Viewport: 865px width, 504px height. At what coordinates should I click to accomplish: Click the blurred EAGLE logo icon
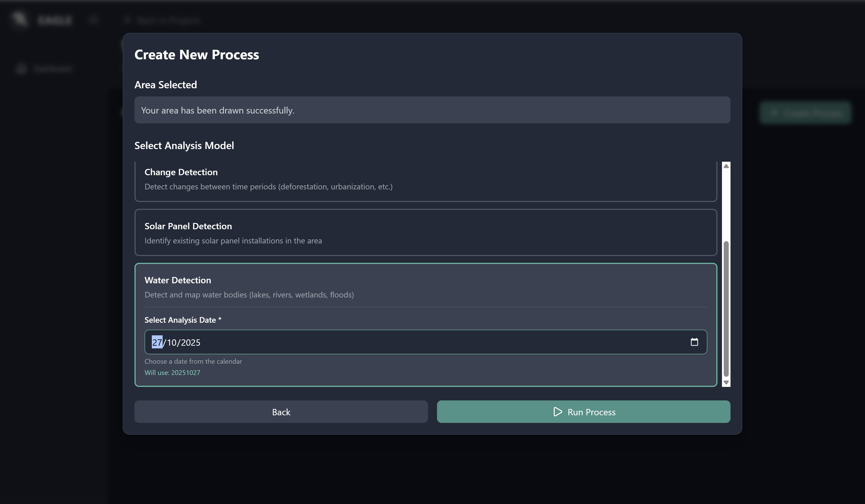20,19
